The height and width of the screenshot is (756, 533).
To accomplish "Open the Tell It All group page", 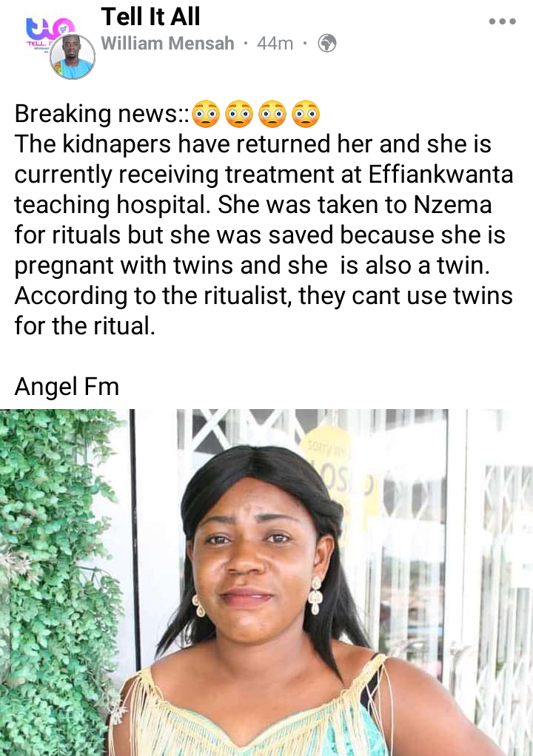I will click(x=150, y=17).
